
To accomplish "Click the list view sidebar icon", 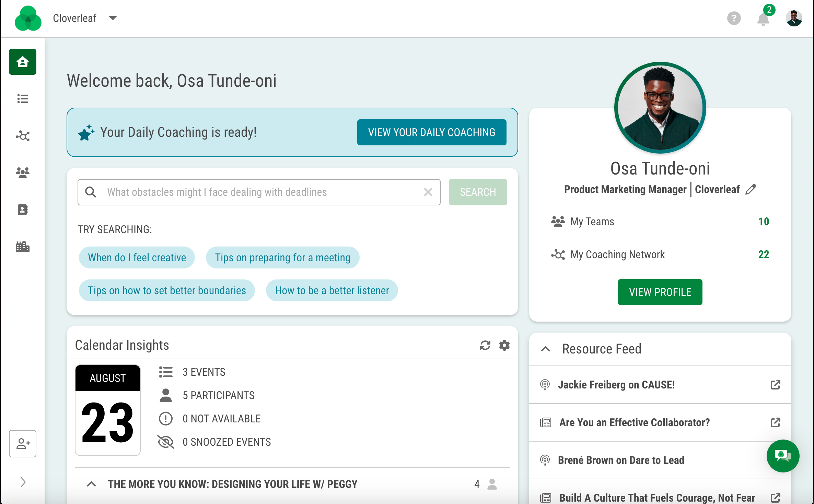I will 23,99.
